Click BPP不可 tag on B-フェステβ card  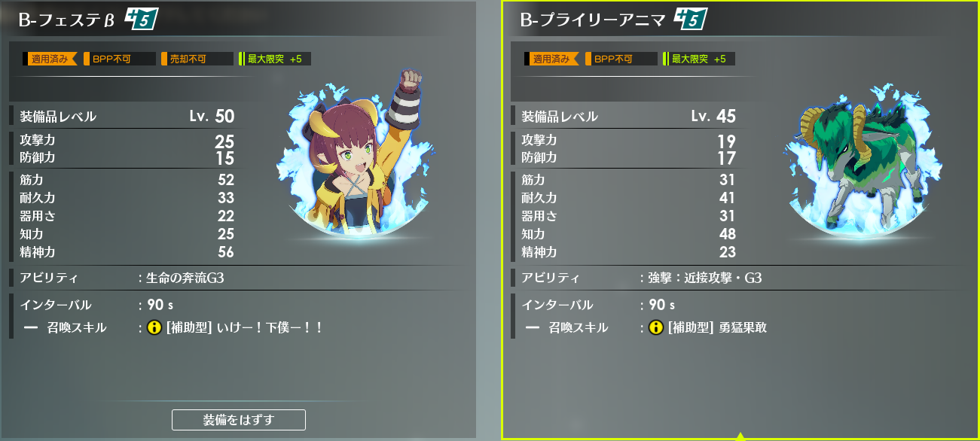point(119,59)
